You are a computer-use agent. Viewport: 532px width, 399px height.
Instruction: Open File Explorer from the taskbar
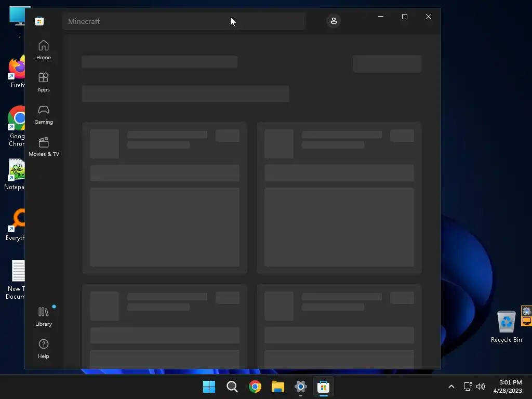click(278, 387)
